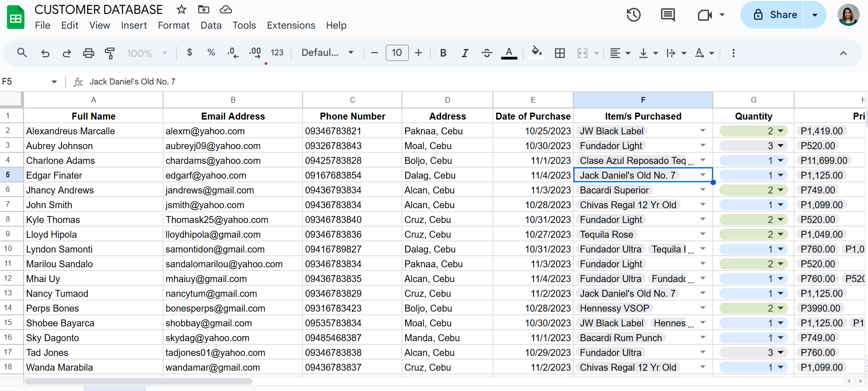Open the Google account avatar

pyautogui.click(x=848, y=15)
